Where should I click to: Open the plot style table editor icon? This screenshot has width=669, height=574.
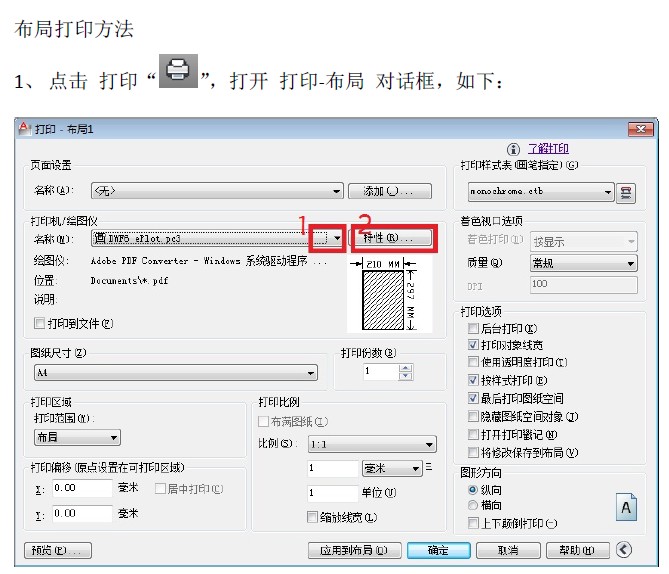tap(626, 193)
